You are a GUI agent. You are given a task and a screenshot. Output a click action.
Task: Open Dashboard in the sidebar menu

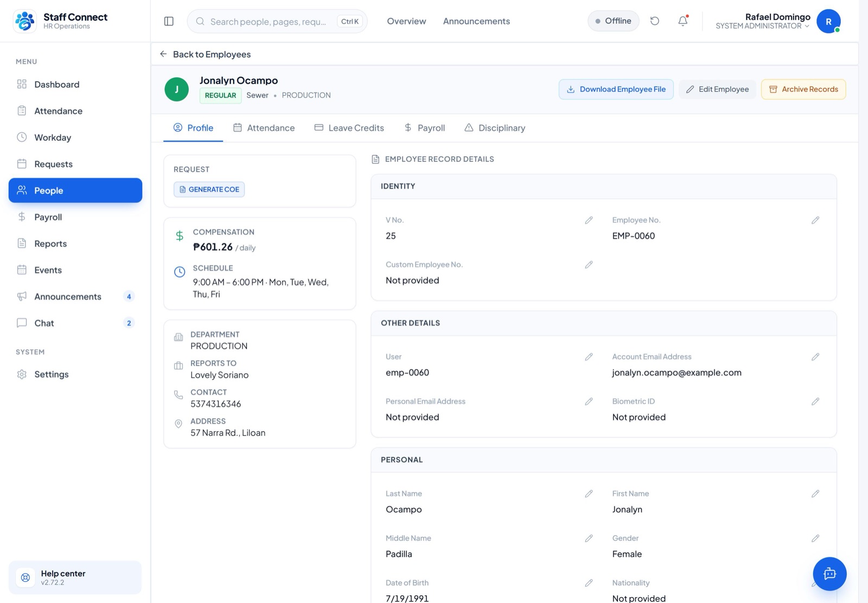[x=75, y=85]
